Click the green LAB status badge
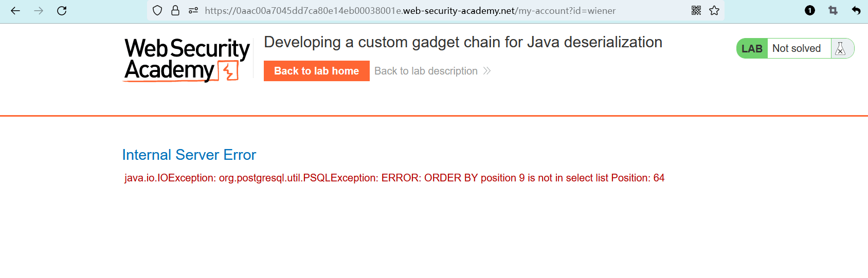The image size is (868, 278). tap(752, 49)
